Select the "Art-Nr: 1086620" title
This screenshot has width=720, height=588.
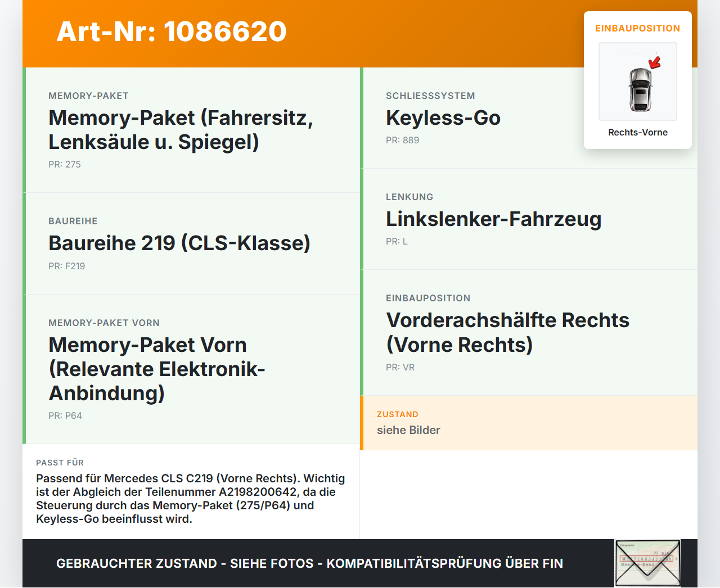(172, 31)
